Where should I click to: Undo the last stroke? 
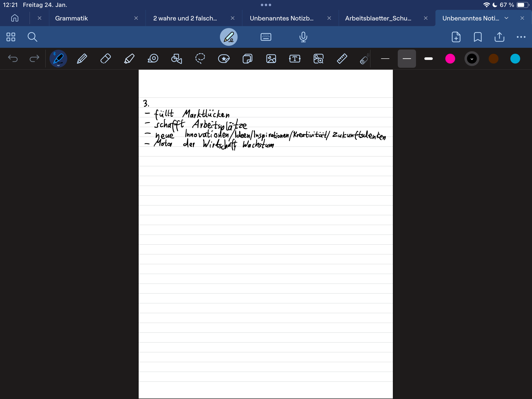(13, 59)
